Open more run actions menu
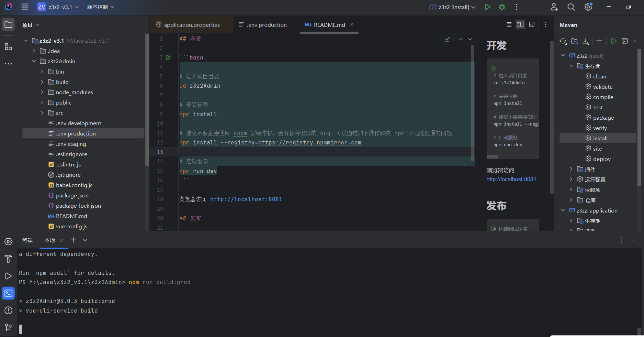The width and height of the screenshot is (644, 337). (516, 7)
